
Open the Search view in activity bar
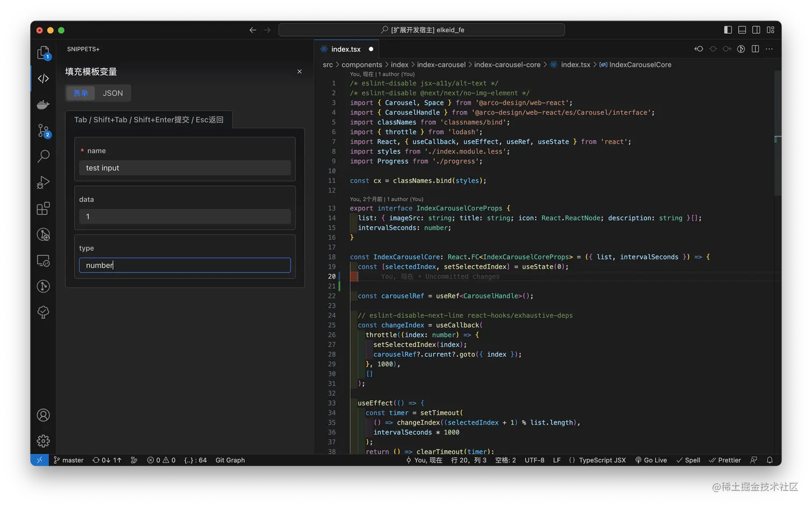(x=44, y=156)
